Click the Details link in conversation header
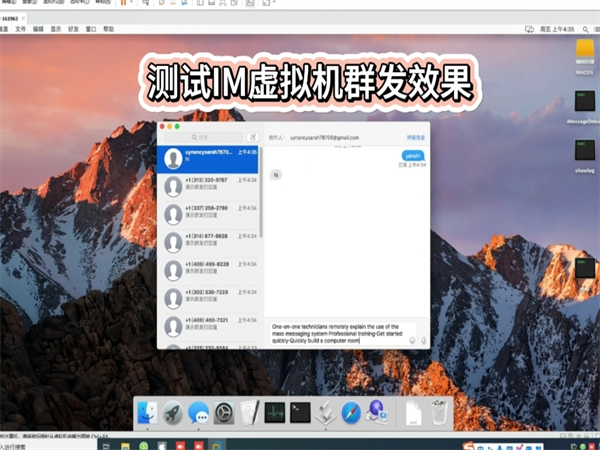This screenshot has height=450, width=600. [415, 137]
